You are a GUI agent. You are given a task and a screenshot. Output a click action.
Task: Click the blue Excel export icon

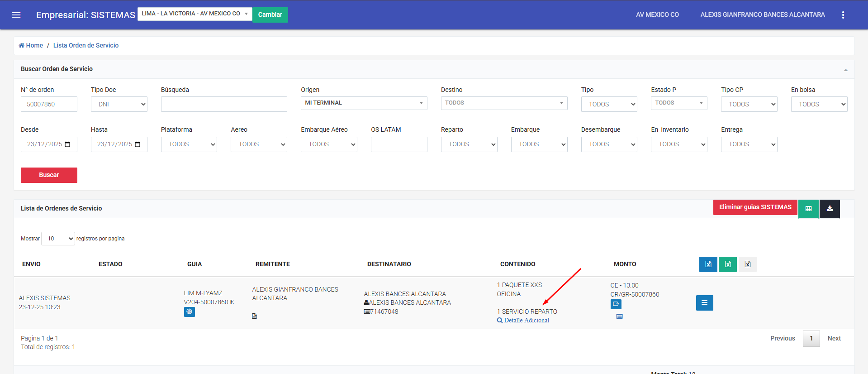(x=708, y=264)
